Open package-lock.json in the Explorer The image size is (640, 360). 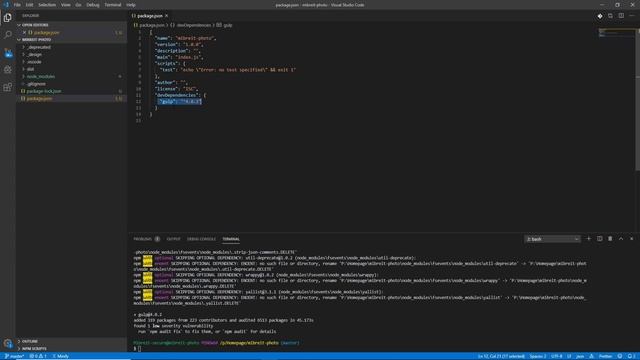(71, 91)
